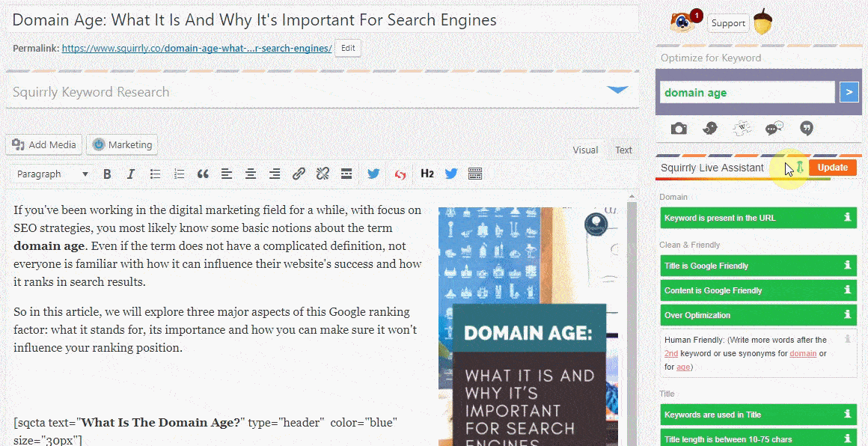Apply blockquote formatting

tap(204, 174)
